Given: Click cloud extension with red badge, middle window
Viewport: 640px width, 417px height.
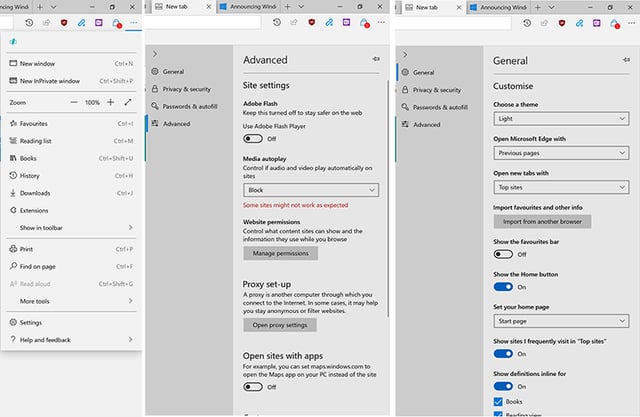Looking at the screenshot, I should (x=364, y=23).
